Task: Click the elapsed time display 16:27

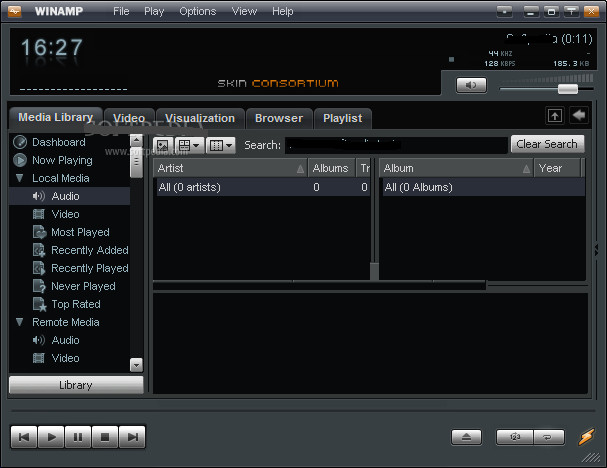Action: 51,48
